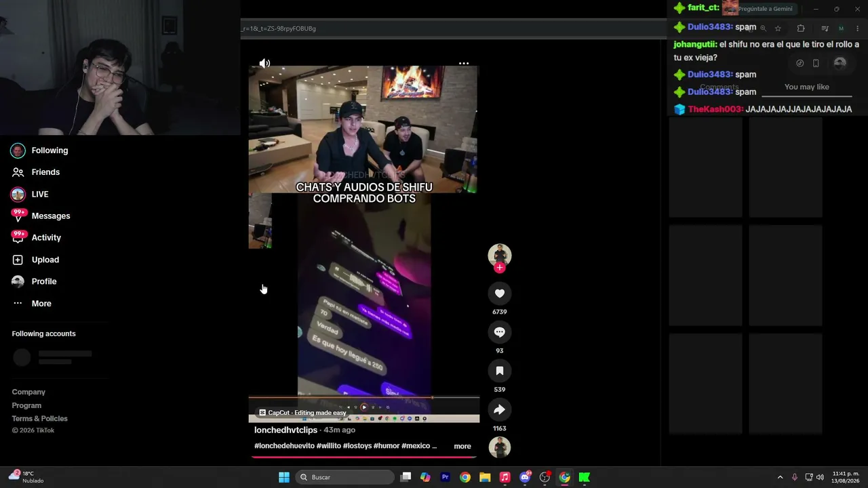Open the Terms & Policies link

coord(39,418)
